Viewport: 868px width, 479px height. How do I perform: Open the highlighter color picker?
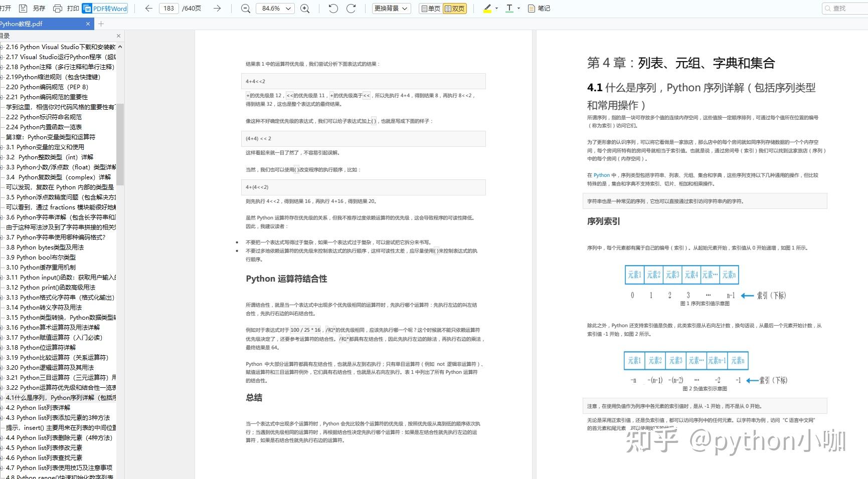click(x=496, y=9)
